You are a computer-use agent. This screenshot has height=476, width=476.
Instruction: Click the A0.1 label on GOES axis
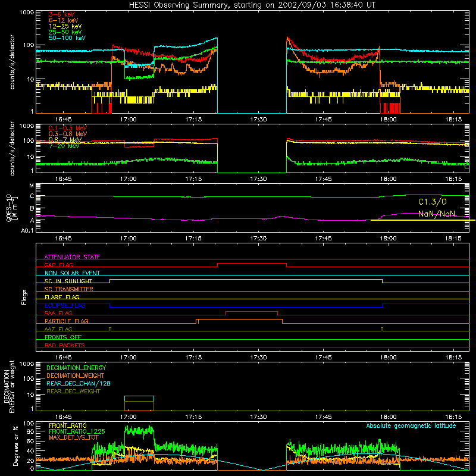(x=27, y=231)
